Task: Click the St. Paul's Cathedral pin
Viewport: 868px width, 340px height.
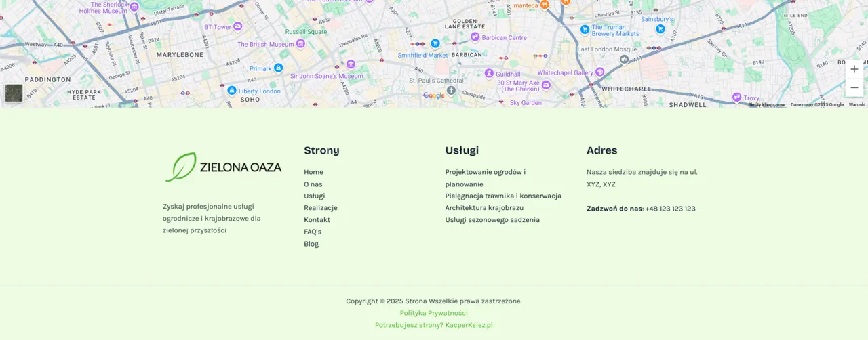Action: pyautogui.click(x=451, y=90)
